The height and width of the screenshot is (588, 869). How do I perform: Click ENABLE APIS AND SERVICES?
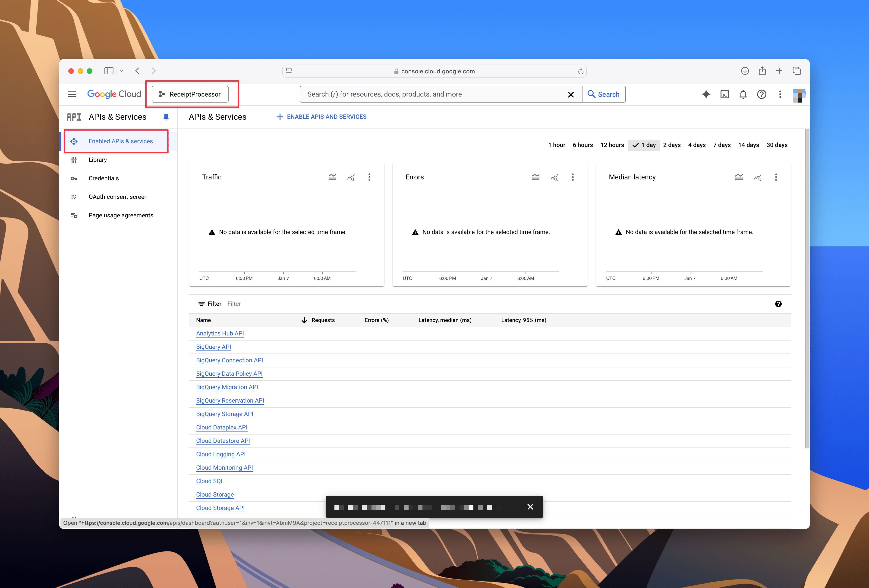[x=321, y=117]
